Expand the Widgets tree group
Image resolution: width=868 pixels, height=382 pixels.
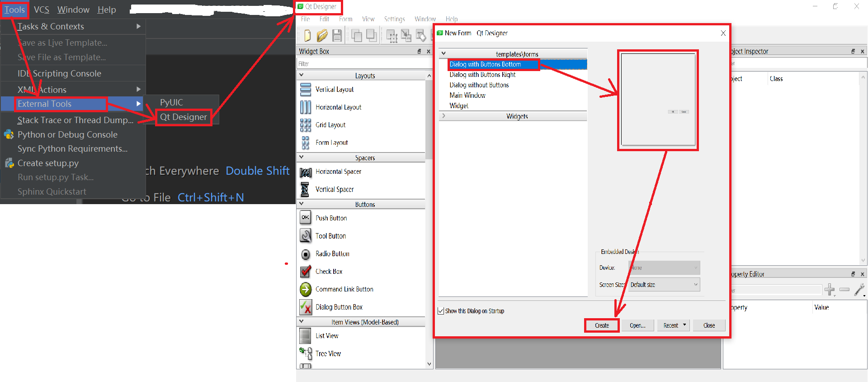pos(443,116)
